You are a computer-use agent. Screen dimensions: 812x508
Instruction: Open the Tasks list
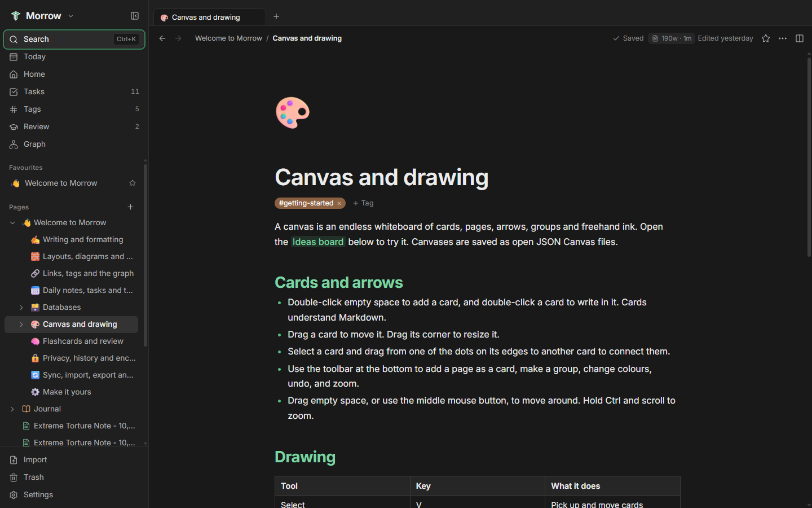[x=74, y=91]
